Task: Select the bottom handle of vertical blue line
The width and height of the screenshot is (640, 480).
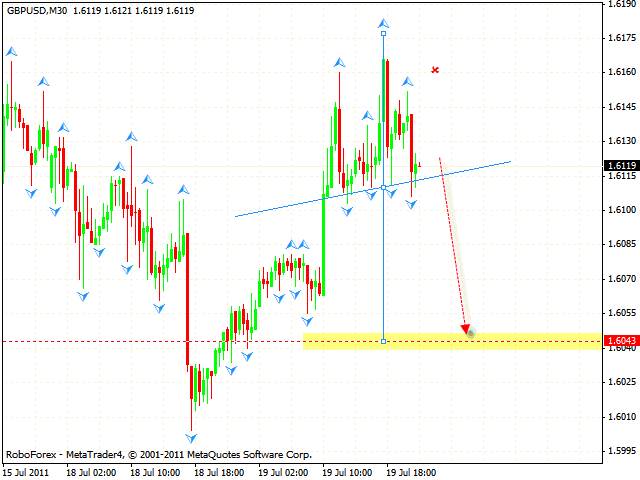Action: click(383, 341)
